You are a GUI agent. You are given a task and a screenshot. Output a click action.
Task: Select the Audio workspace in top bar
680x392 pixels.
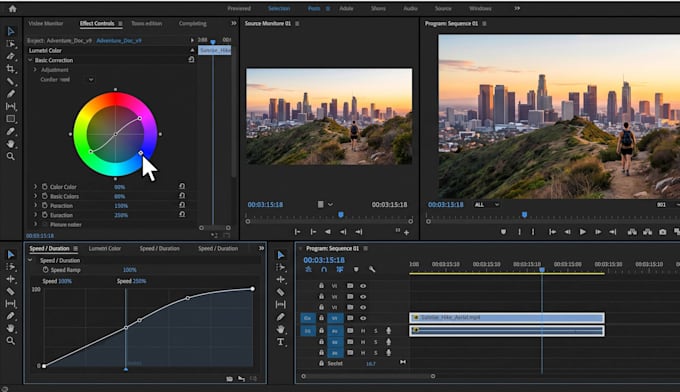coord(411,8)
